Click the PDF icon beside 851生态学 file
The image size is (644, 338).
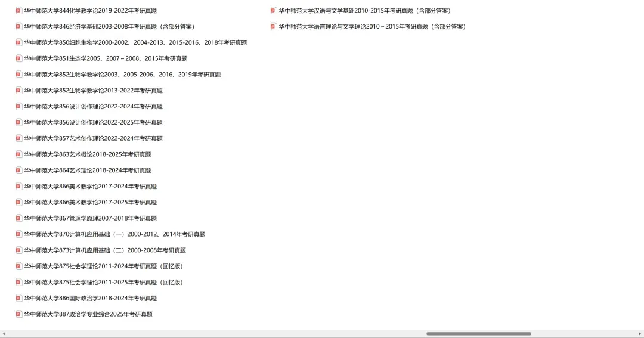coord(18,59)
